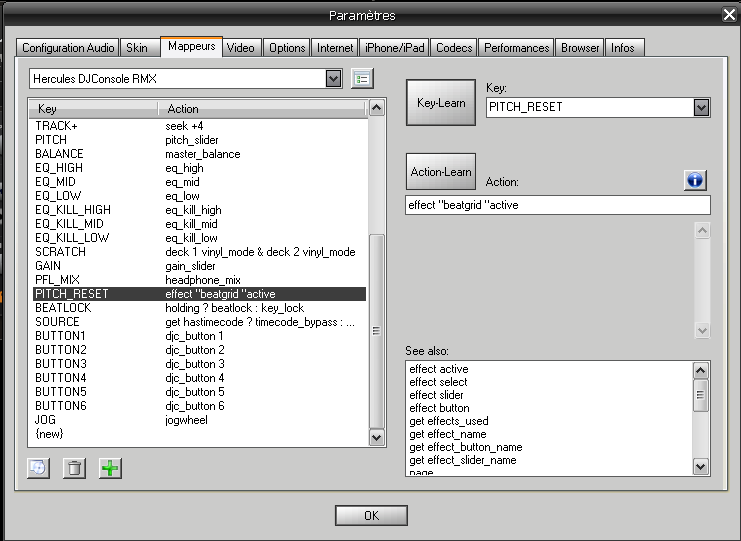Choose 'effect button' in See also
This screenshot has width=741, height=541.
(x=439, y=408)
